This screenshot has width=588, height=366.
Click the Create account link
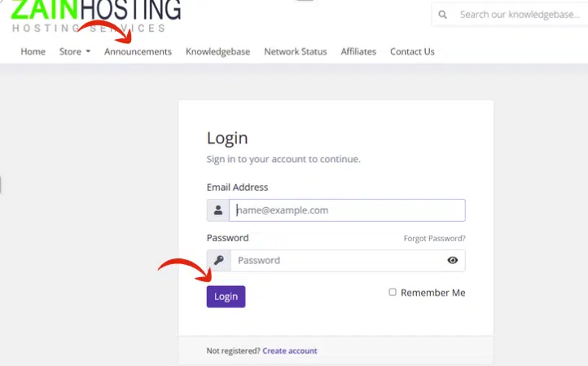coord(290,351)
